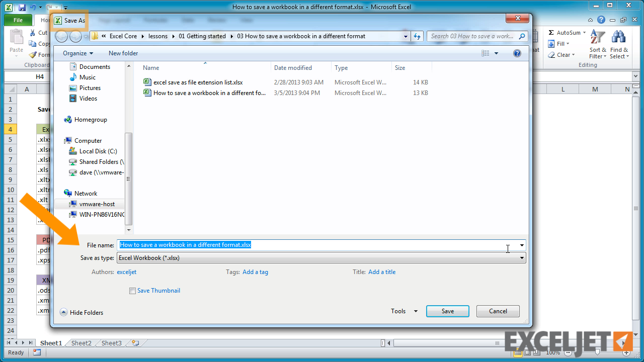The width and height of the screenshot is (644, 362).
Task: Click the icon of excel save as file extension list.xlsx
Action: point(147,82)
